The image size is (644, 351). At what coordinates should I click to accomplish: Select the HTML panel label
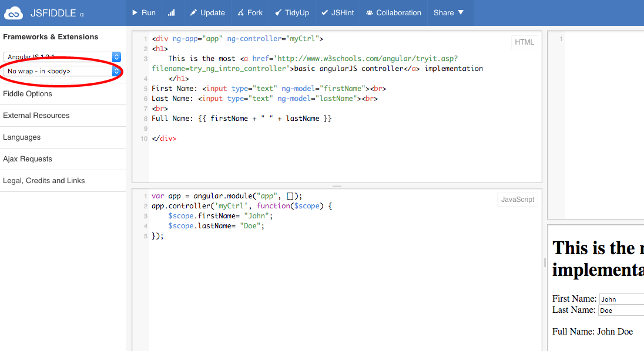524,42
